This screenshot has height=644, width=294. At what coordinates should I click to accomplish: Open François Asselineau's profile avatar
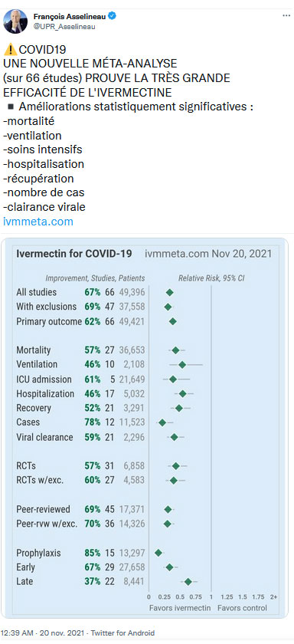coord(15,21)
